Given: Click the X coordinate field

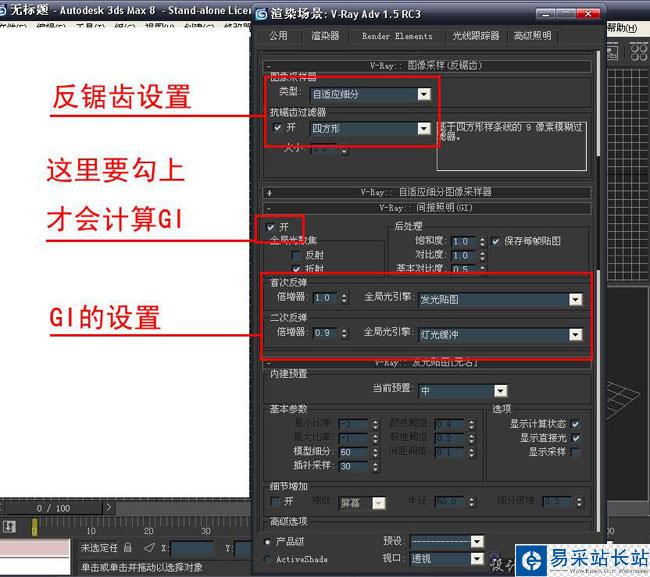Looking at the screenshot, I should click(191, 549).
